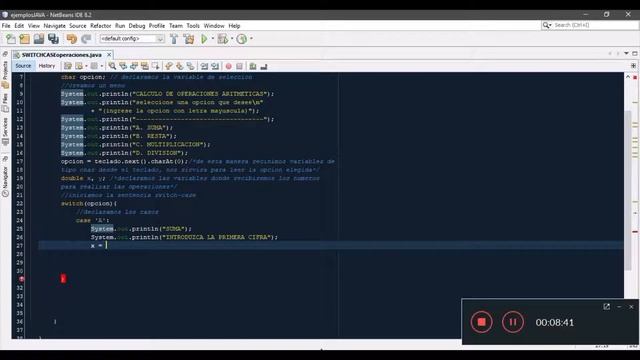Build the project with hammer icon
Image resolution: width=640 pixels, height=360 pixels.
pos(174,39)
